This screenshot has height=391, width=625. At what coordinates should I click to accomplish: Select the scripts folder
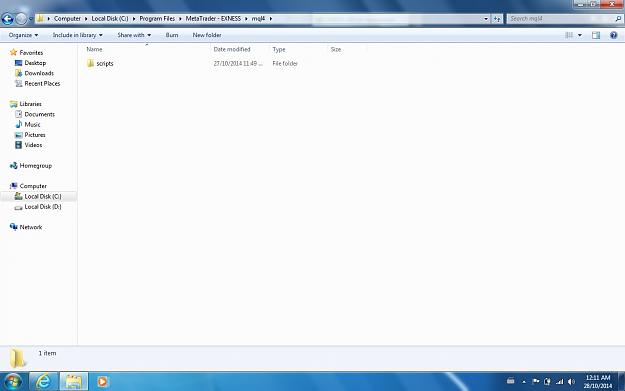100,63
